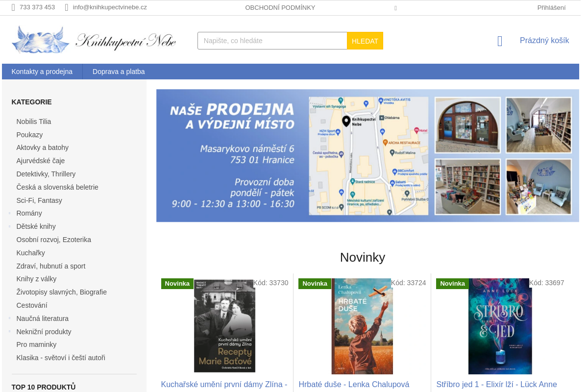
Task: Click the Knihkupectví Nebe logo
Action: pyautogui.click(x=94, y=40)
